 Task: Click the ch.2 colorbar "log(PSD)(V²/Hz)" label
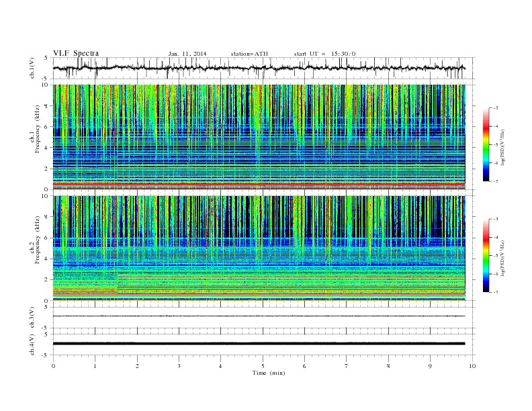click(502, 258)
